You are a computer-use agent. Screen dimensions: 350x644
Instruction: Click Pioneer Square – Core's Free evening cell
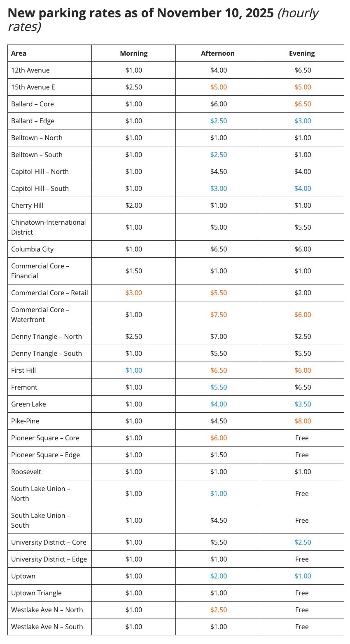(302, 438)
